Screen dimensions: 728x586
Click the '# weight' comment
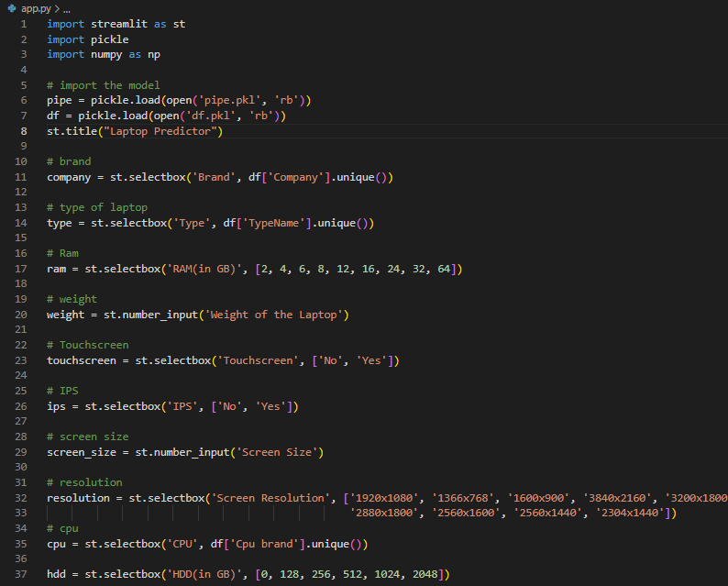(x=72, y=300)
